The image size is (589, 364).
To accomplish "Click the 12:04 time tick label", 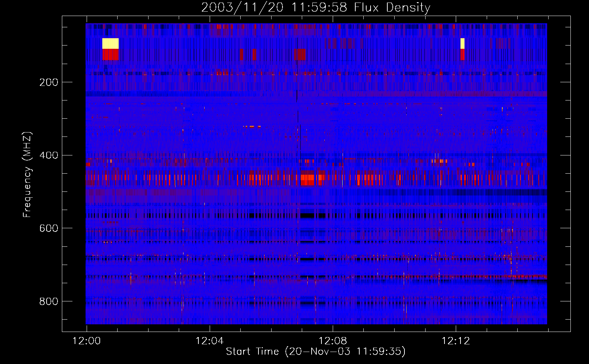I will (x=209, y=341).
